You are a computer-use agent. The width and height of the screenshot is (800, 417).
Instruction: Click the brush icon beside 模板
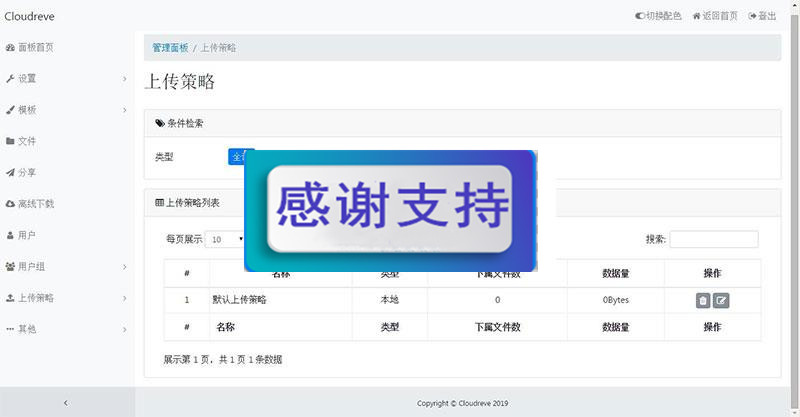(10, 110)
